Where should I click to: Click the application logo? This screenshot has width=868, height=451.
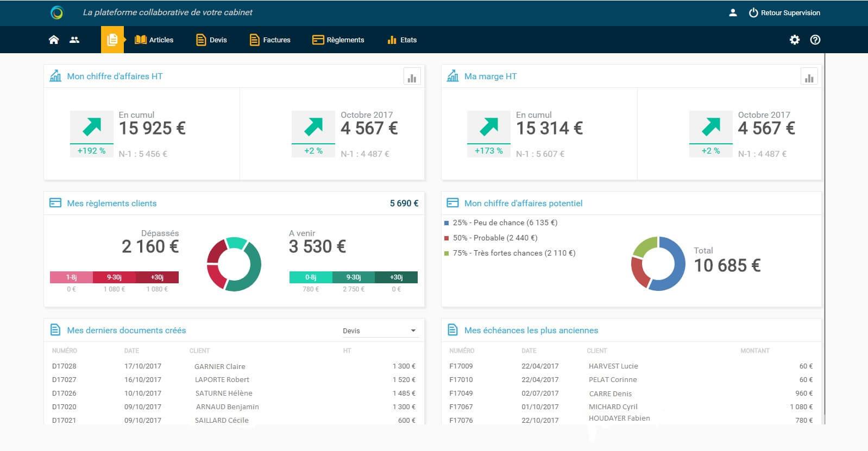click(x=56, y=12)
